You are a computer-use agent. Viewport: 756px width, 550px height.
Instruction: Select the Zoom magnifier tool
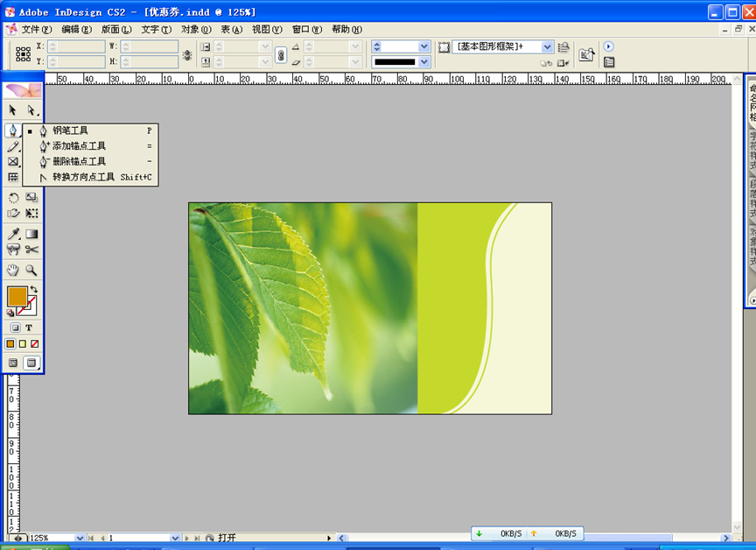[x=31, y=271]
